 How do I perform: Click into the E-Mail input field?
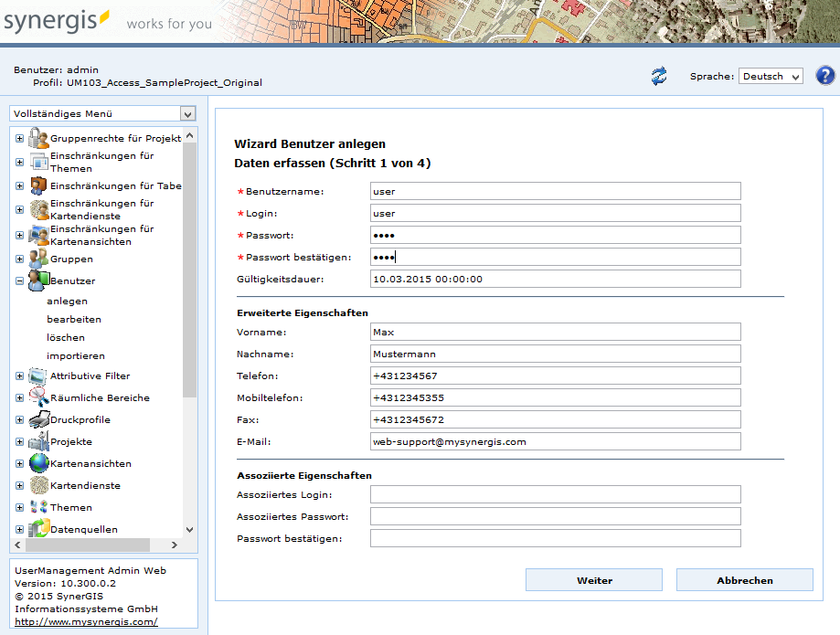(555, 441)
